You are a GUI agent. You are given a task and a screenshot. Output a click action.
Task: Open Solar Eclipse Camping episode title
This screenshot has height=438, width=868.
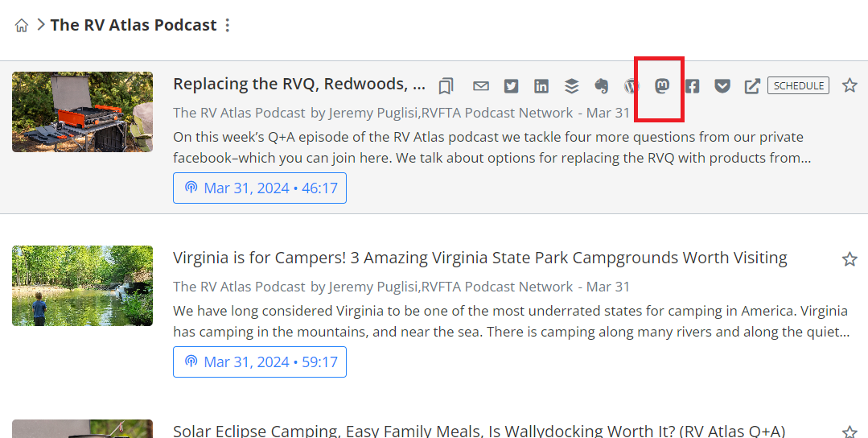coord(479,430)
